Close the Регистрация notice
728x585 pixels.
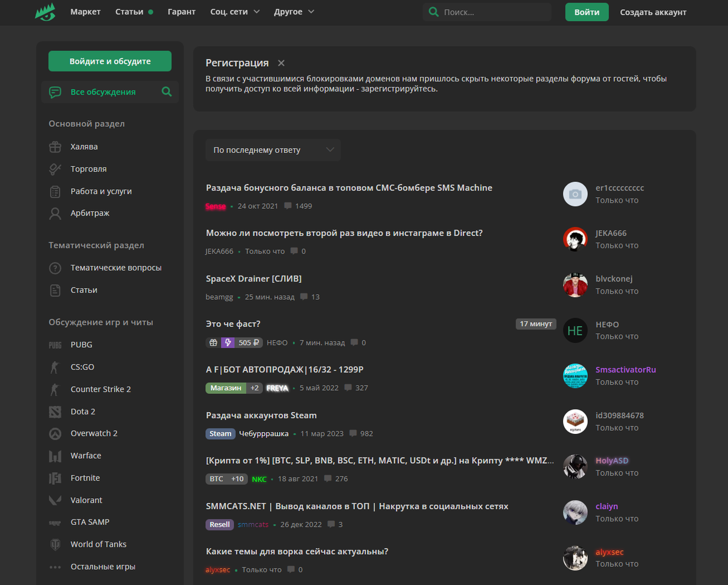[281, 63]
